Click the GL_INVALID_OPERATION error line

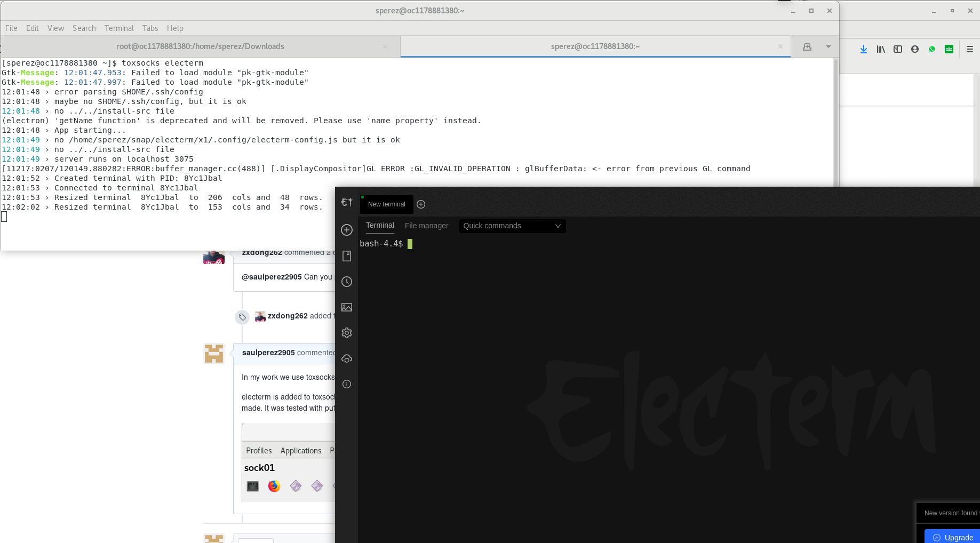[376, 169]
